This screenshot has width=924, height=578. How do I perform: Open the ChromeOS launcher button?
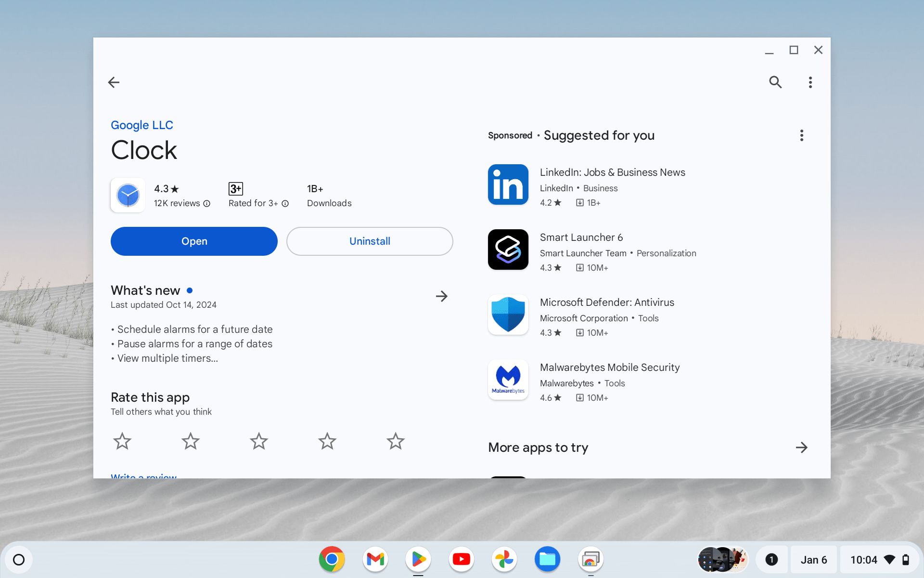point(19,560)
